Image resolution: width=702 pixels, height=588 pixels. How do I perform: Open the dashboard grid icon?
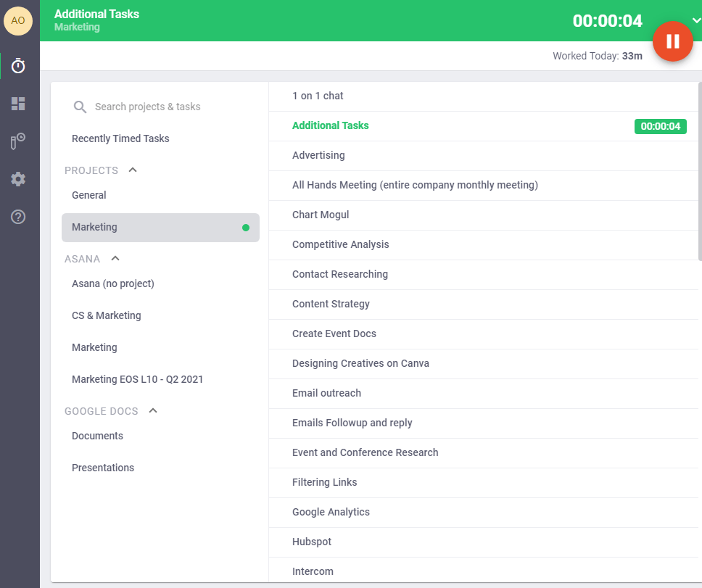18,104
